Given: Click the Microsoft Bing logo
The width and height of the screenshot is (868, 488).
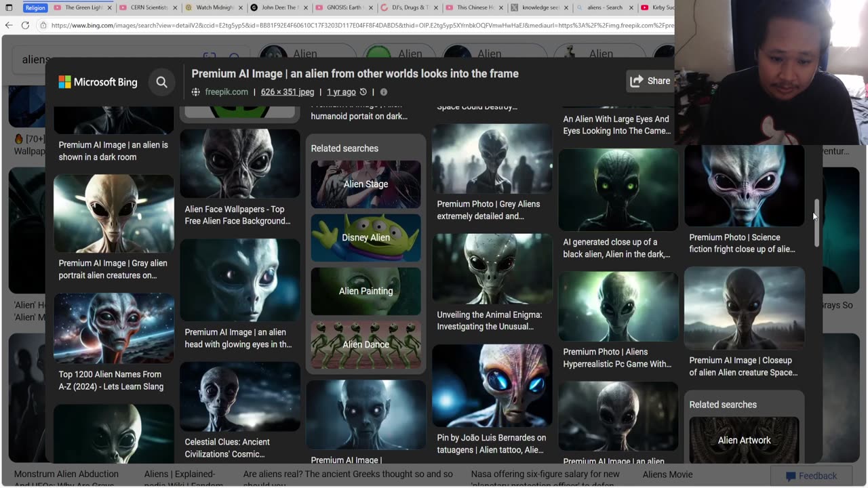Looking at the screenshot, I should (98, 82).
